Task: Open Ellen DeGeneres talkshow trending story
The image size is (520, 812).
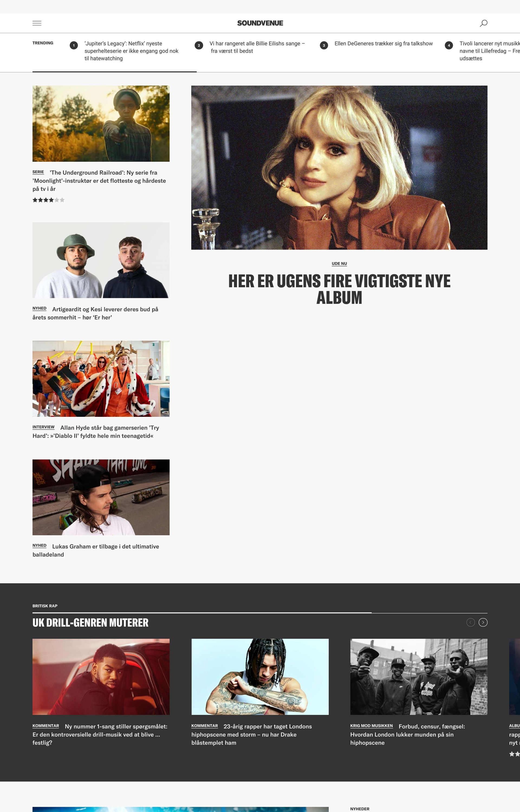Action: tap(383, 44)
